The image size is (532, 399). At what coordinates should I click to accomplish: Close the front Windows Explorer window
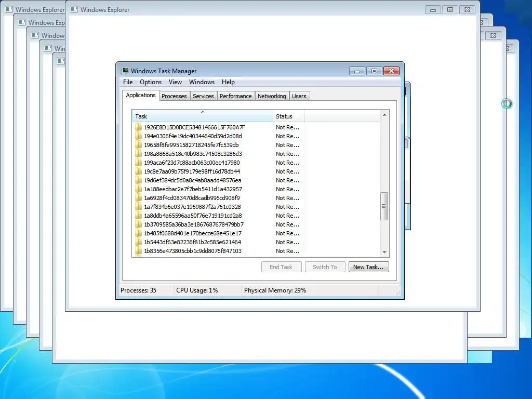tap(467, 10)
